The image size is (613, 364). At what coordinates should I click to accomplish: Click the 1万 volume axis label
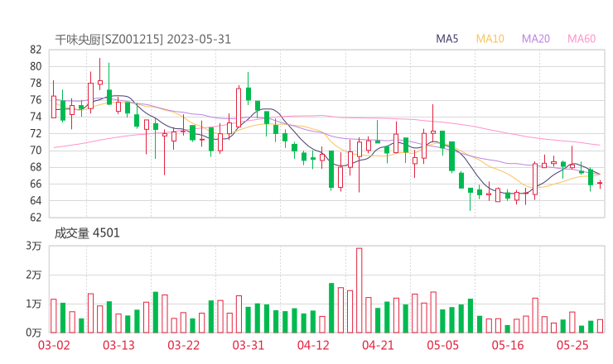click(x=34, y=304)
